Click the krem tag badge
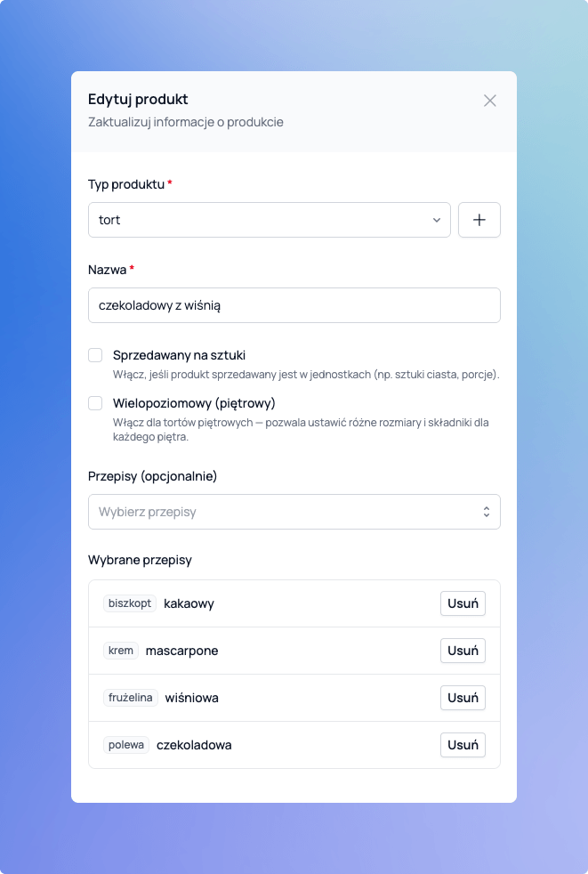The width and height of the screenshot is (588, 874). coord(121,651)
